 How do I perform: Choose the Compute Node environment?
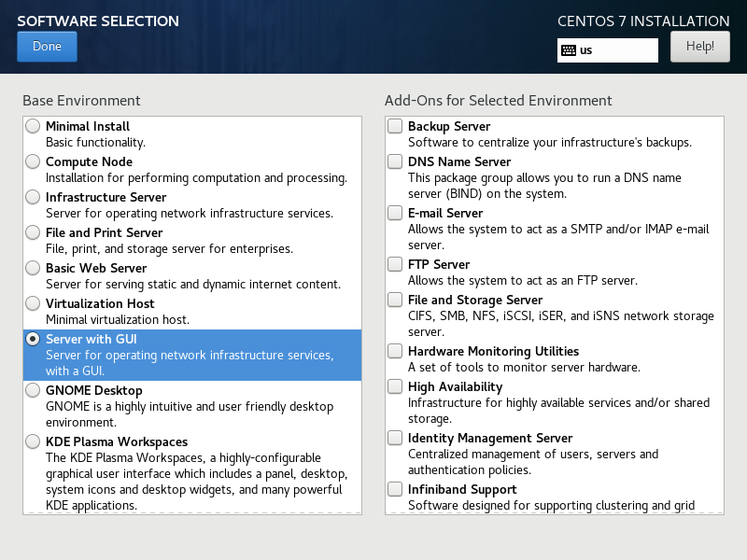click(34, 161)
